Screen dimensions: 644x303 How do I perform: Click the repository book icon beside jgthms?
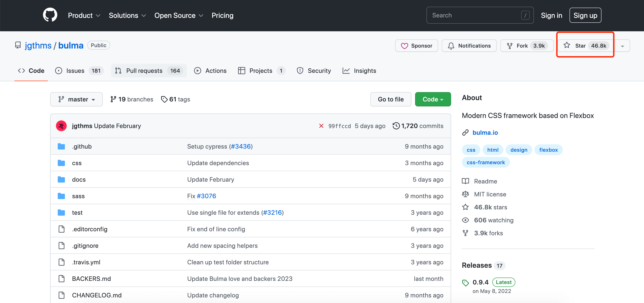coord(18,45)
